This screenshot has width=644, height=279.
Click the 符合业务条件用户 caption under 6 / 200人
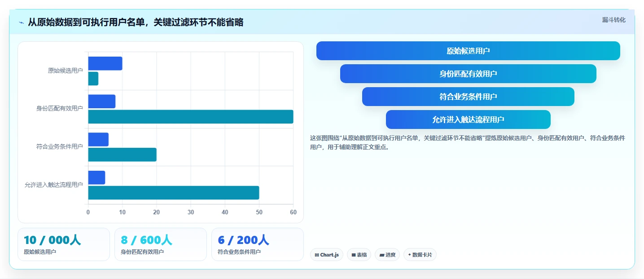click(x=239, y=252)
